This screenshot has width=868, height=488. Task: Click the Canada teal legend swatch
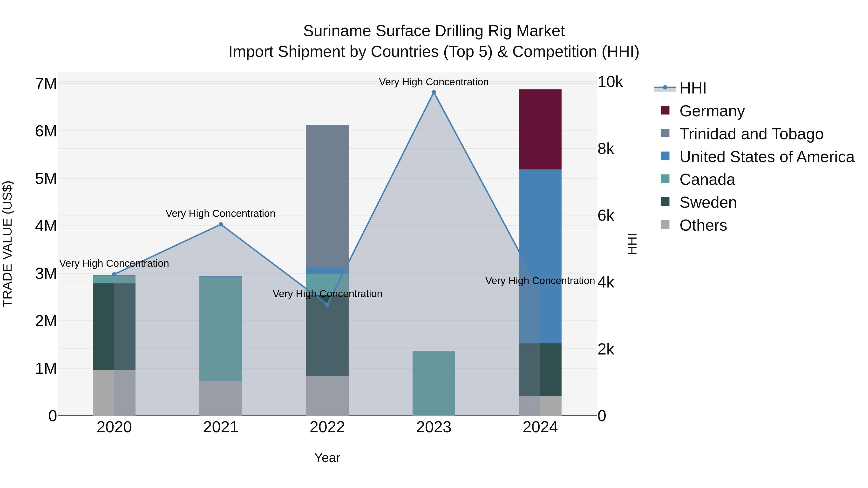[x=665, y=179]
